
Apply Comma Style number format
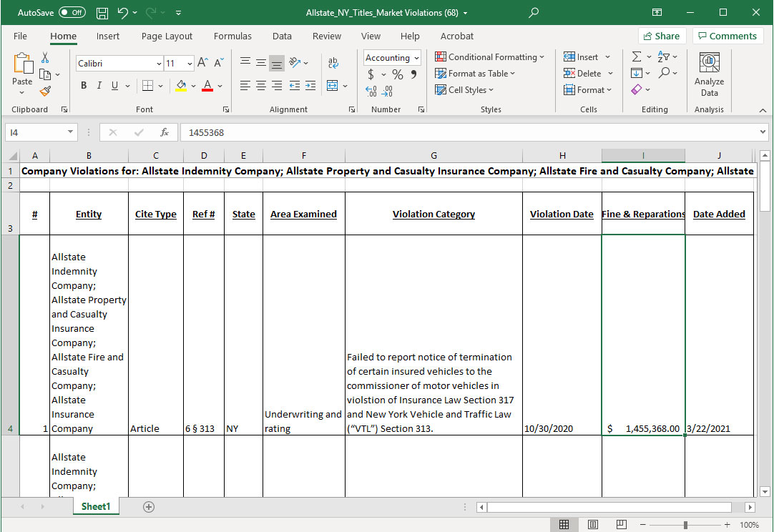pyautogui.click(x=413, y=74)
